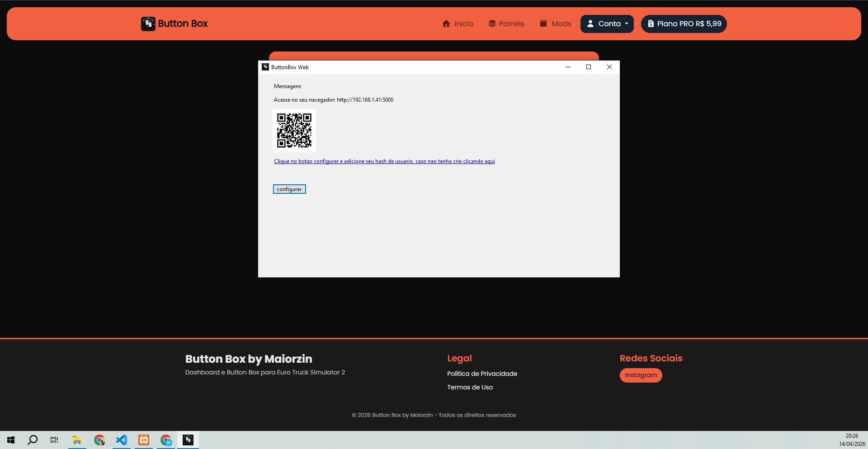Image resolution: width=868 pixels, height=449 pixels.
Task: Open the Política de Privacidade link
Action: pos(482,374)
